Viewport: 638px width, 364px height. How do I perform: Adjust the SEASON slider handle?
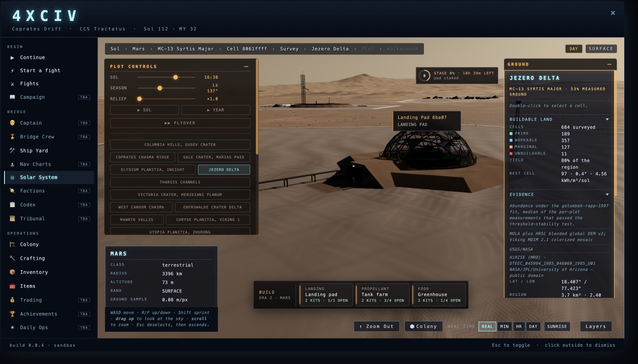160,88
